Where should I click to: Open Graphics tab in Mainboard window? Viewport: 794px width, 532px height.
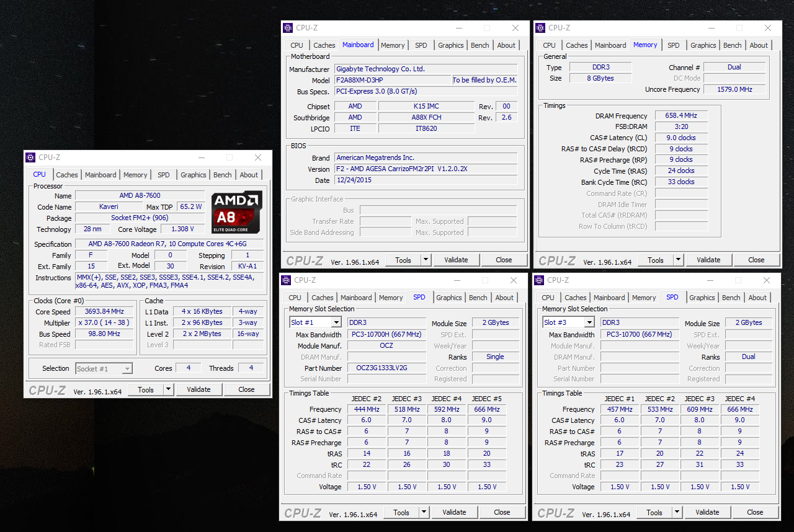coord(451,45)
